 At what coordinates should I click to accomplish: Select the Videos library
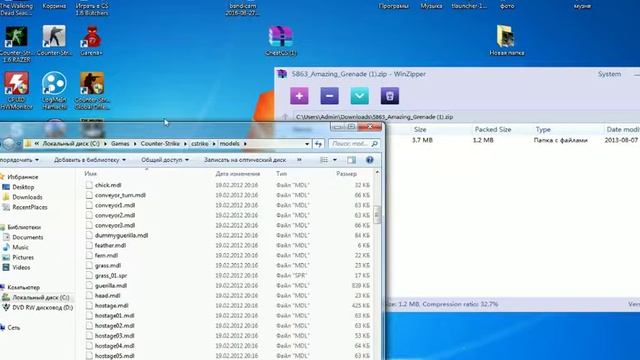[x=21, y=268]
